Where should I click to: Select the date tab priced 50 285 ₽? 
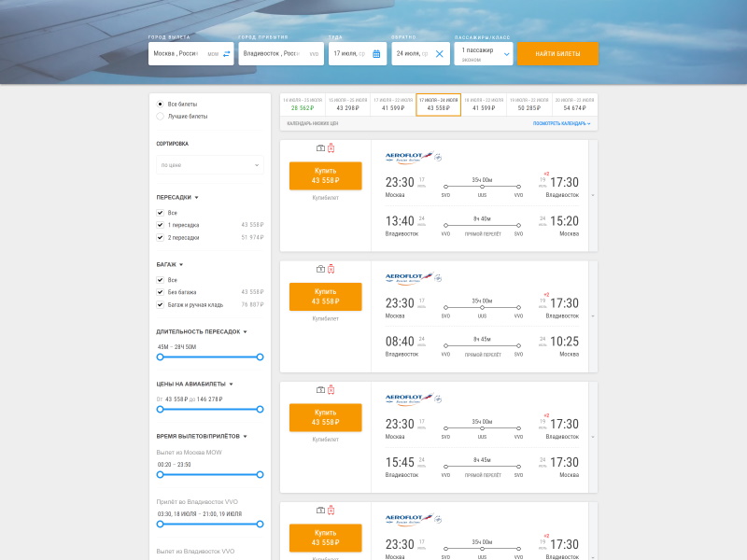click(x=529, y=105)
